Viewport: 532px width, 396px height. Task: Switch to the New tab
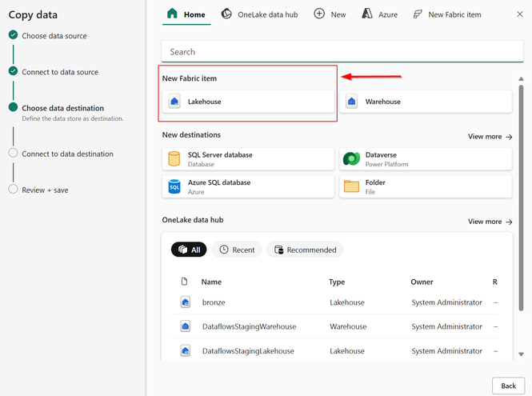(330, 14)
